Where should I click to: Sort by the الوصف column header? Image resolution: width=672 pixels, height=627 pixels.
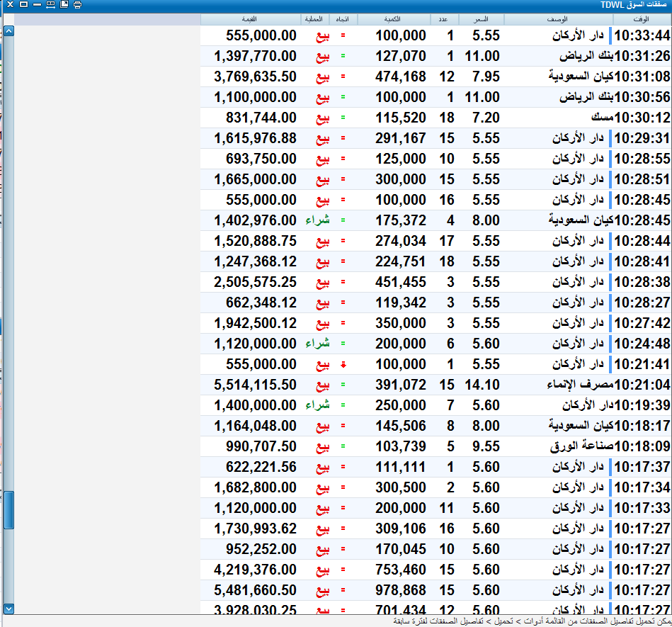pos(559,19)
